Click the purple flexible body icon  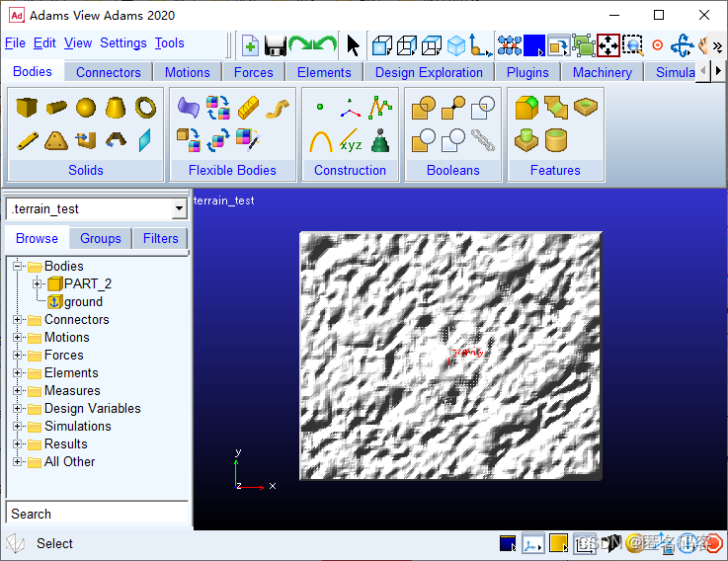[x=189, y=108]
